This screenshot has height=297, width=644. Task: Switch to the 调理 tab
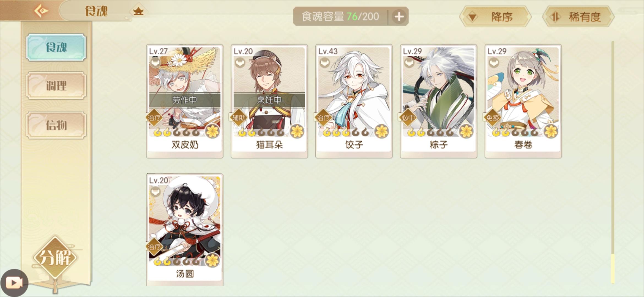(56, 86)
